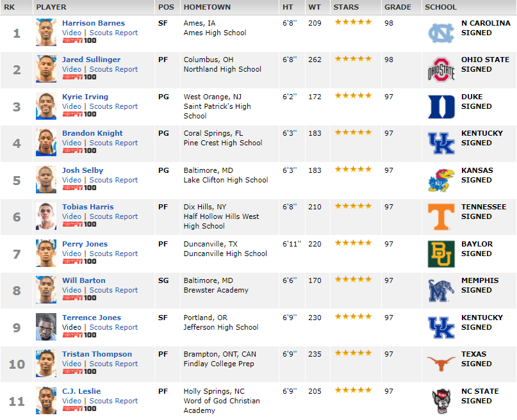Click the Baylor BU logo

pyautogui.click(x=441, y=254)
